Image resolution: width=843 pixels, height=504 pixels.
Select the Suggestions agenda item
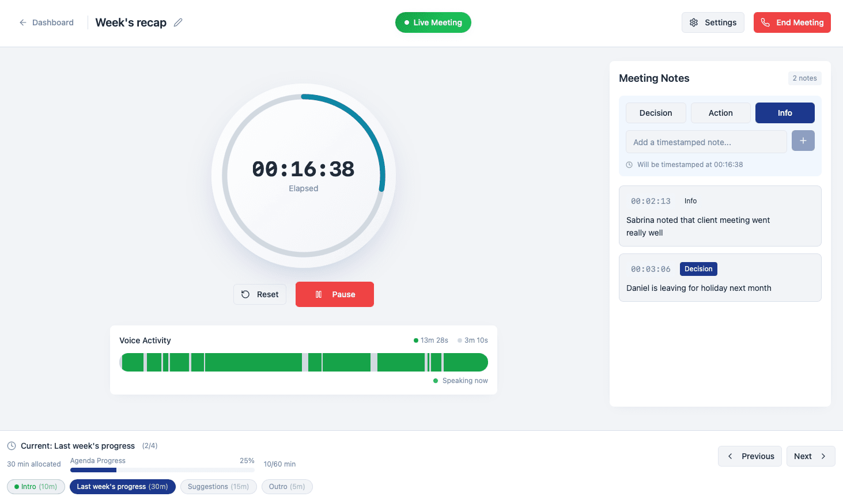[x=218, y=486]
